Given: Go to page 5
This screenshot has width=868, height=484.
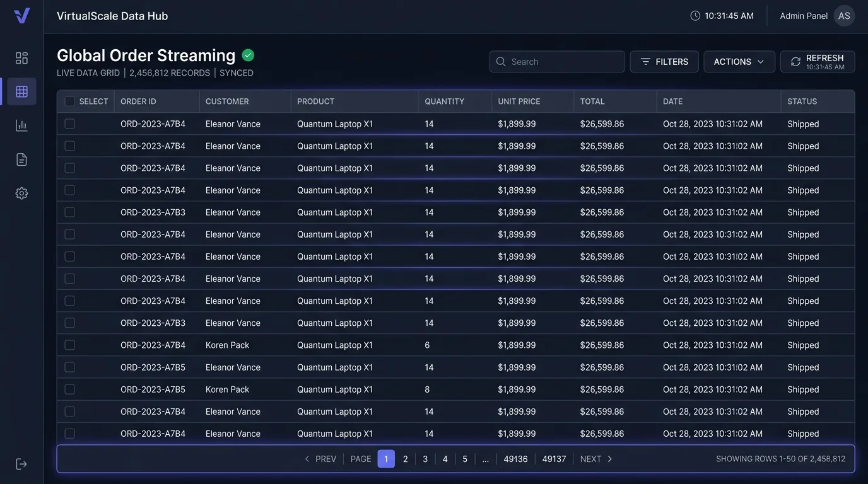Looking at the screenshot, I should [x=465, y=459].
